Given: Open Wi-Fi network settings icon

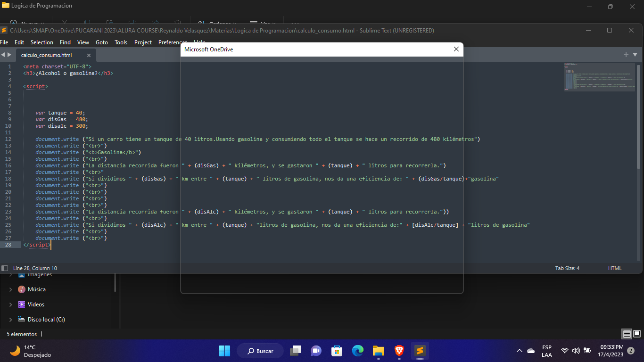Looking at the screenshot, I should pyautogui.click(x=565, y=351).
